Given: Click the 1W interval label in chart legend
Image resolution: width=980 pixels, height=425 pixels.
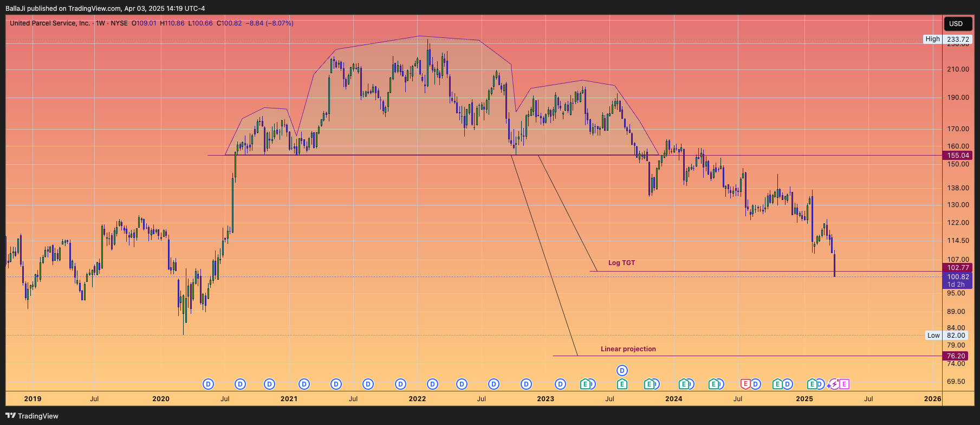Looking at the screenshot, I should 100,23.
